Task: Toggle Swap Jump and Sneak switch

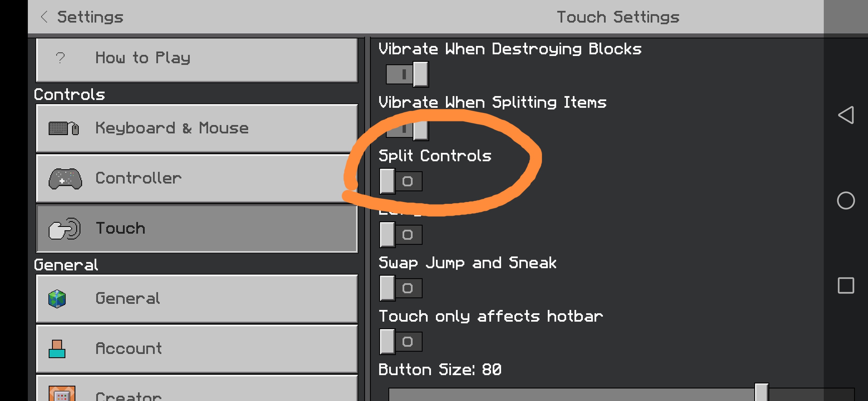Action: tap(401, 288)
